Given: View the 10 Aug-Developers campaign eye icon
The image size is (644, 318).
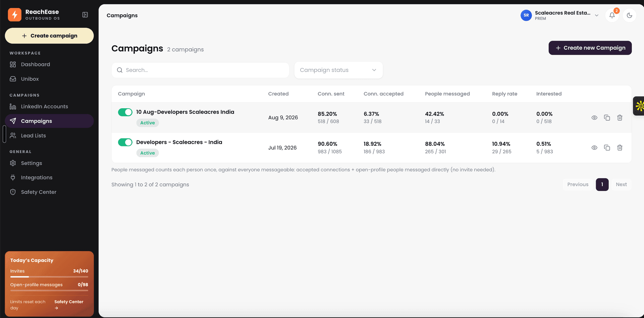Looking at the screenshot, I should [x=594, y=118].
